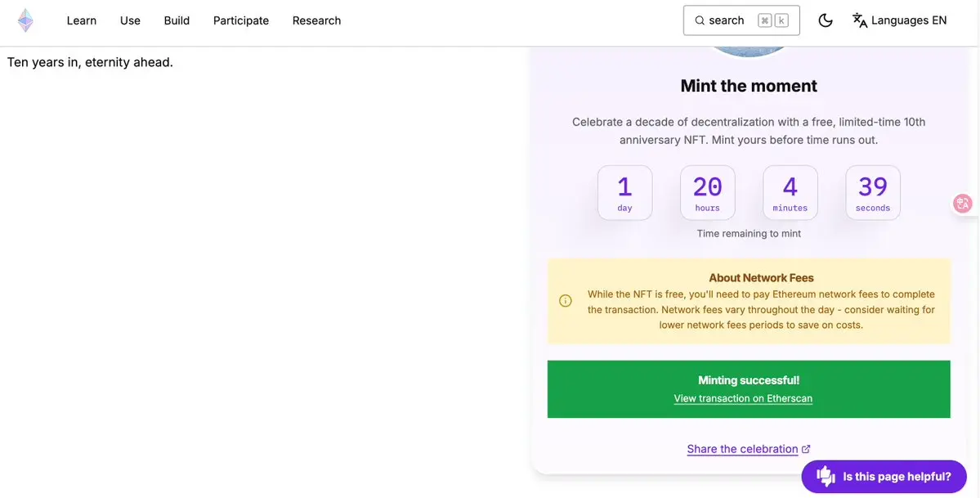Click the pink translation extension icon
Viewport: 980px width, 498px height.
click(x=963, y=204)
